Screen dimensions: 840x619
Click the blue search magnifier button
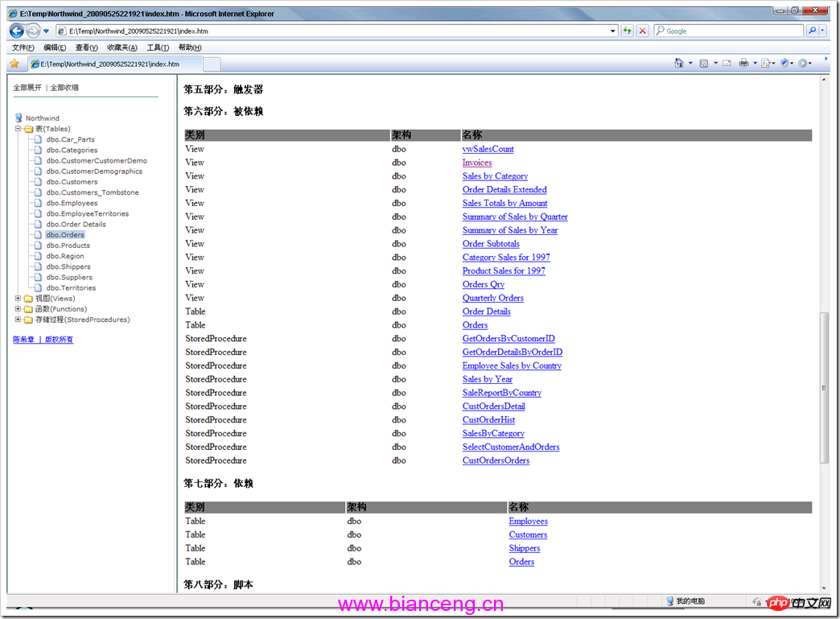point(812,31)
